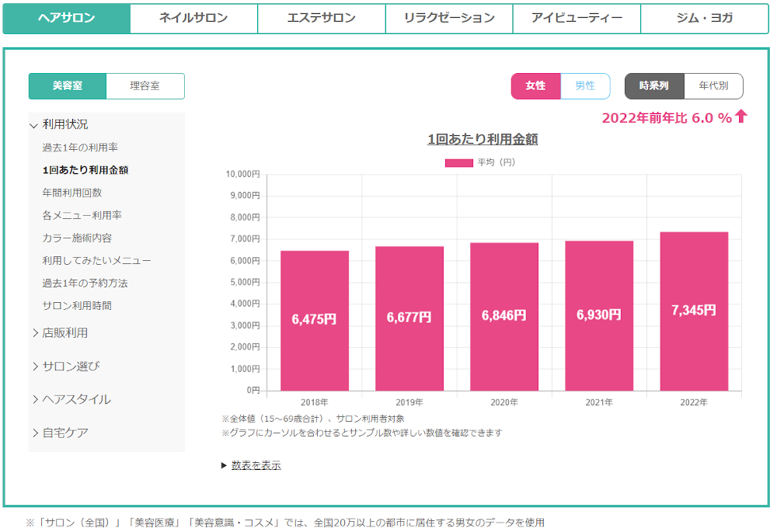Switch to 理容室 view
Viewport: 777px width, 532px height.
pyautogui.click(x=145, y=86)
